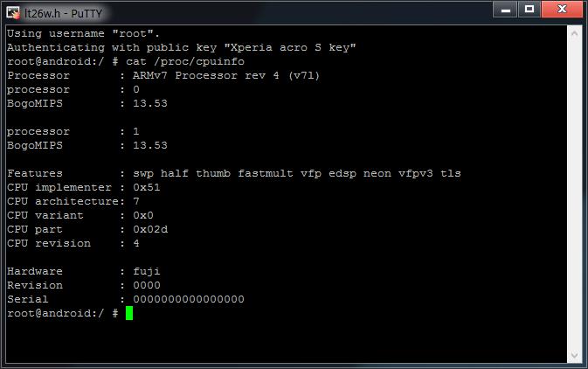Open the PuTTY system menu icon
The width and height of the screenshot is (588, 369).
[14, 10]
